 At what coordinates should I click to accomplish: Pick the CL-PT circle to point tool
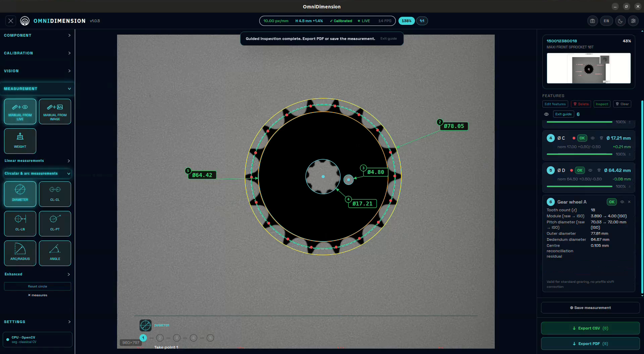click(x=55, y=224)
